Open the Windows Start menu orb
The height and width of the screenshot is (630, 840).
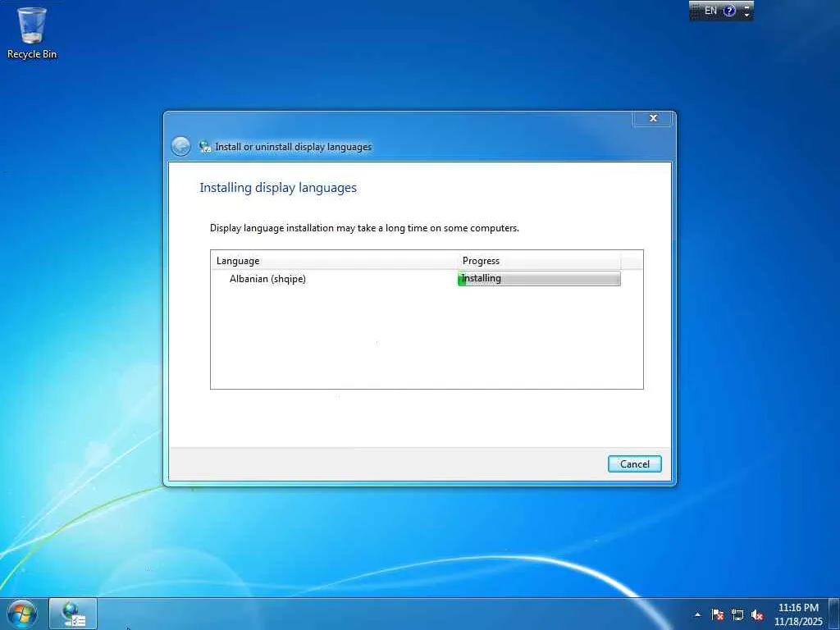coord(22,614)
